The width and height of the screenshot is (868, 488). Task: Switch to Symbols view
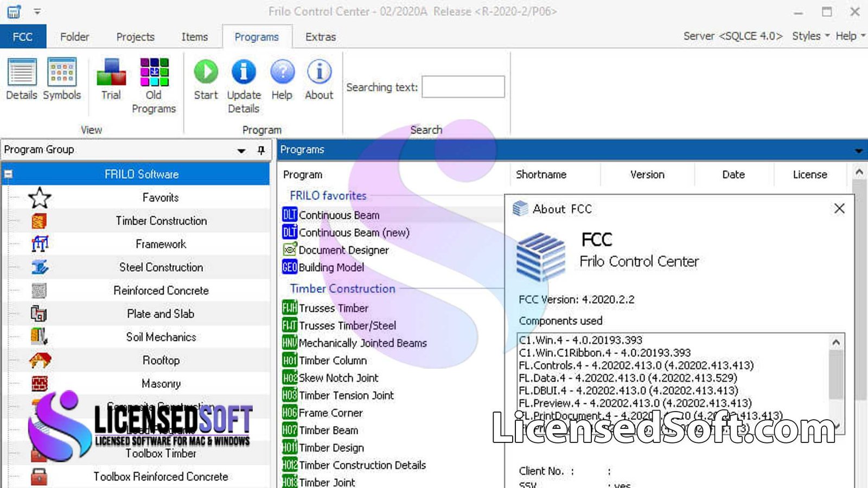tap(62, 79)
